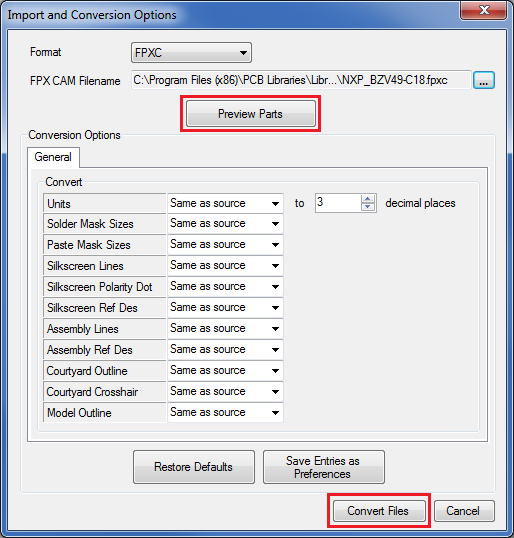Click the Convert Files button

379,511
